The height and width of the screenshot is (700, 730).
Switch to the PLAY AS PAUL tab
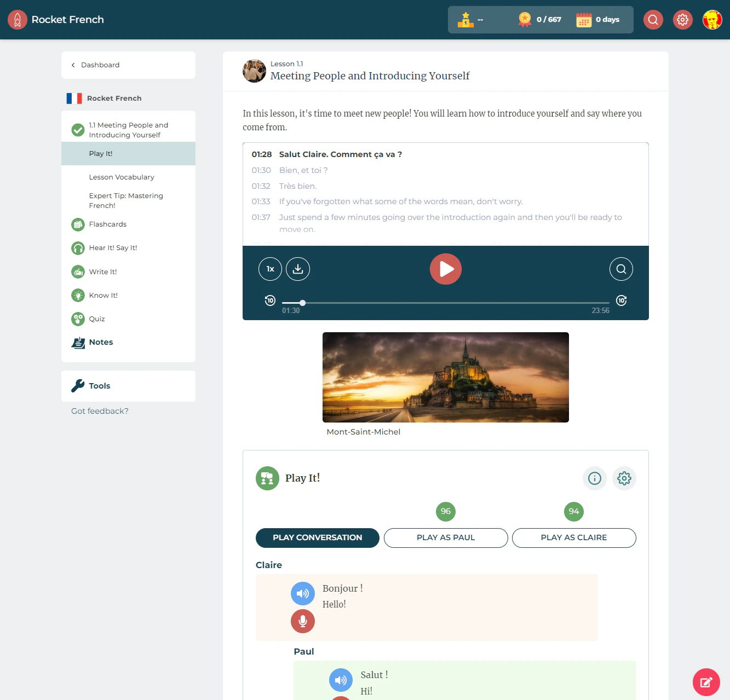(445, 538)
